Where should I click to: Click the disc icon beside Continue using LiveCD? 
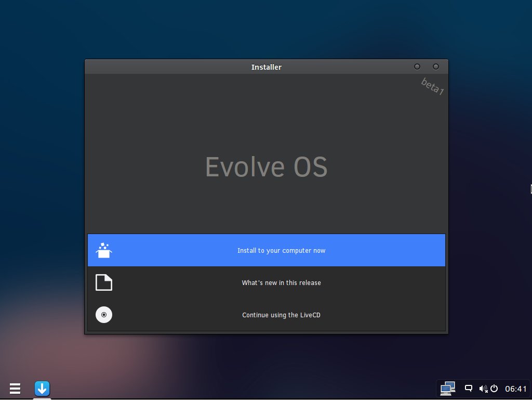[104, 315]
